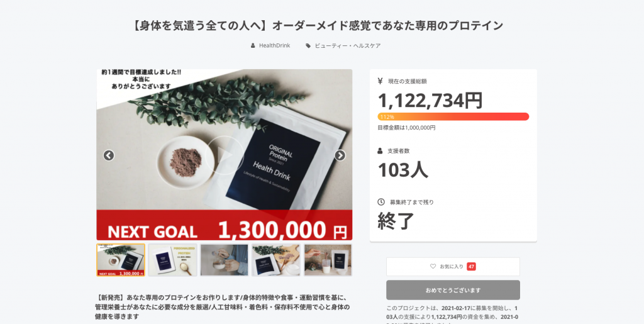Select the third thumbnail of person pouring drink
Screen dimensions: 644x324
tap(225, 260)
